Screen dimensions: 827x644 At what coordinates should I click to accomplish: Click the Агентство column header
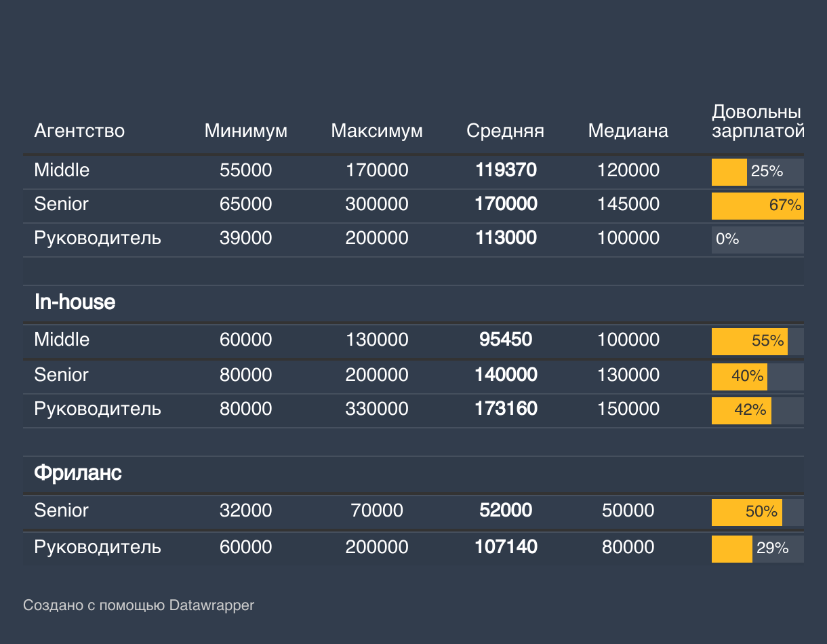tap(79, 131)
